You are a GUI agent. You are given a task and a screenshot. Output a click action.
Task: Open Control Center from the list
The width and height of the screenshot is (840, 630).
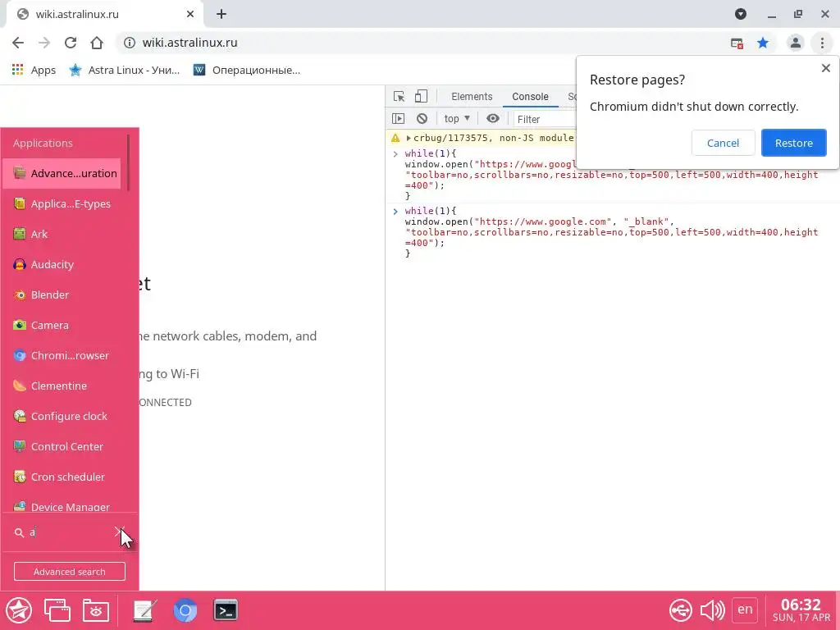point(62,447)
